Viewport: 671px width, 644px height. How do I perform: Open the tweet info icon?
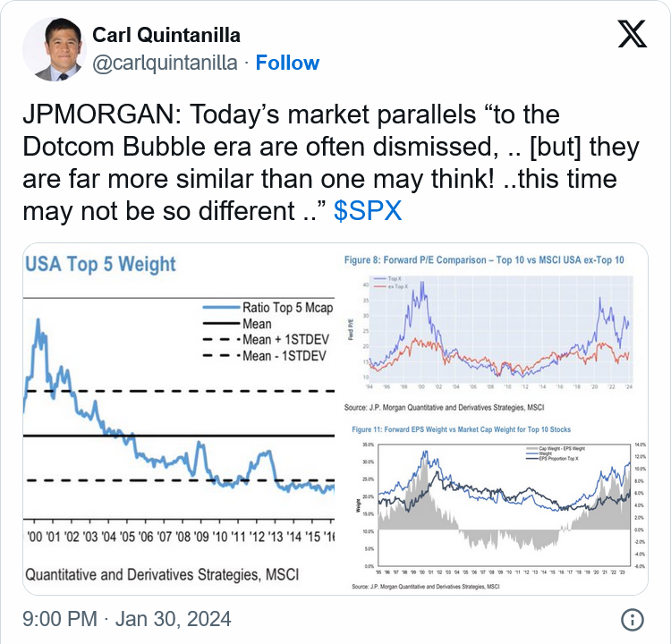click(x=632, y=619)
